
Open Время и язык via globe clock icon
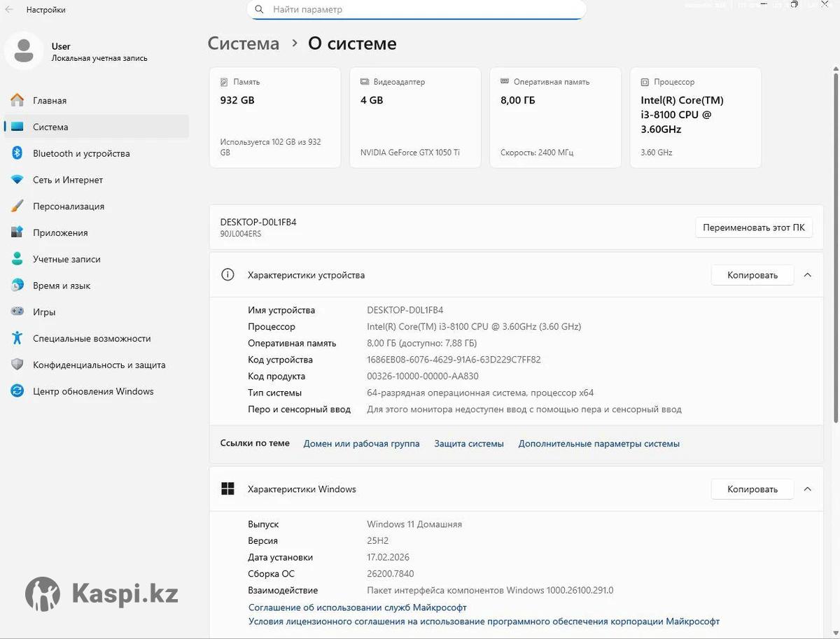(17, 286)
